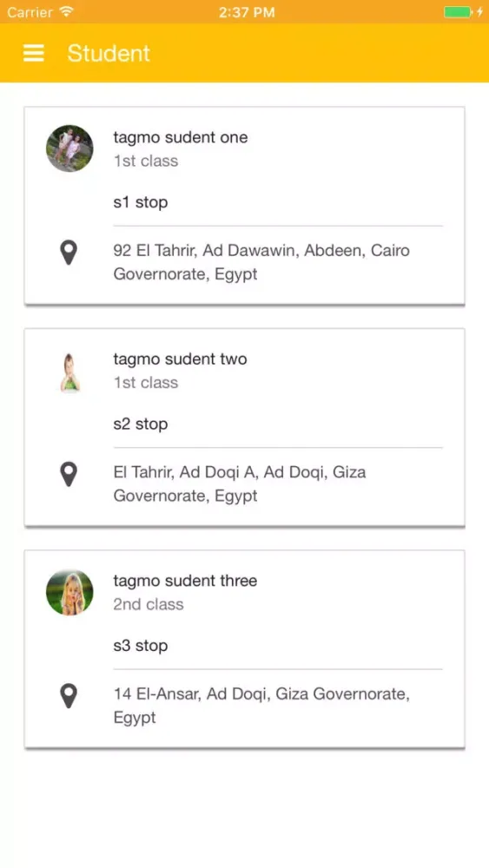This screenshot has width=489, height=868.
Task: Select the tagmo sudent two name
Action: coord(180,358)
